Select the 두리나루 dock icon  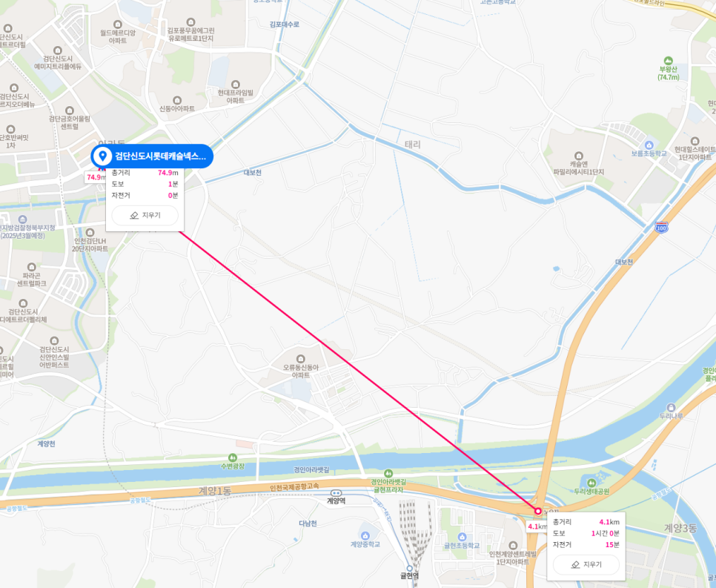coord(671,408)
